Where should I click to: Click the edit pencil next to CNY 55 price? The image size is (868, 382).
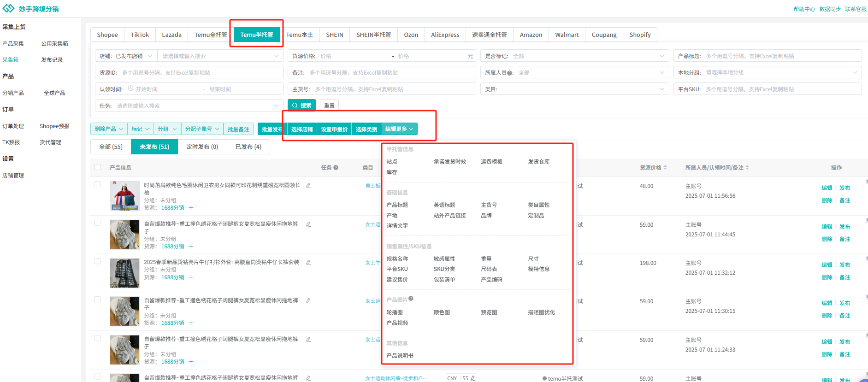(x=472, y=378)
